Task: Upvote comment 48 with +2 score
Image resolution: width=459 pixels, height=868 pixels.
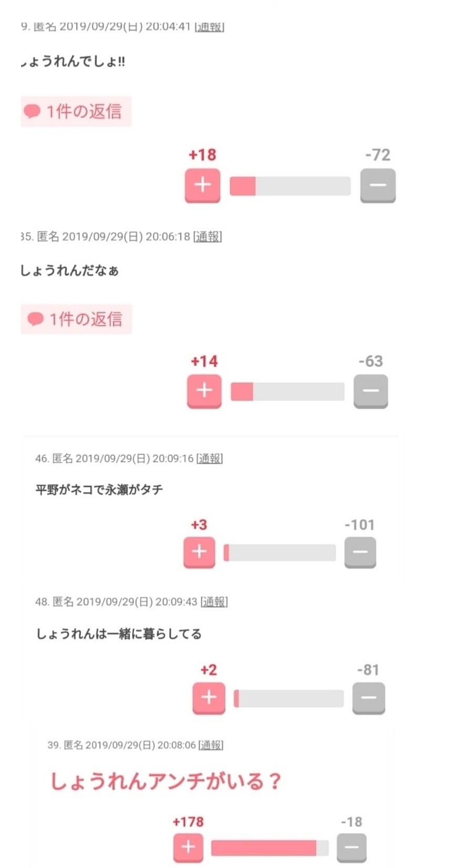Action: pos(208,697)
